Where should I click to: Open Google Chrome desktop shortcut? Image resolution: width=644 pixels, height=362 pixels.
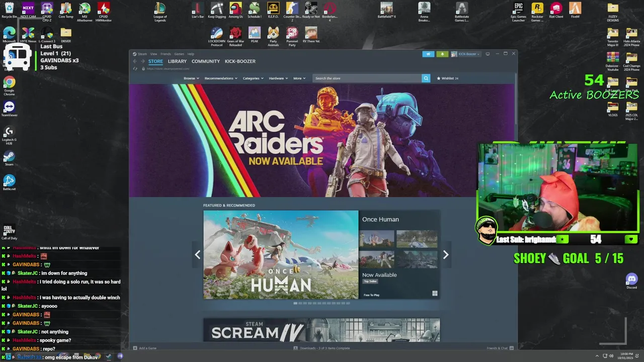pos(9,86)
